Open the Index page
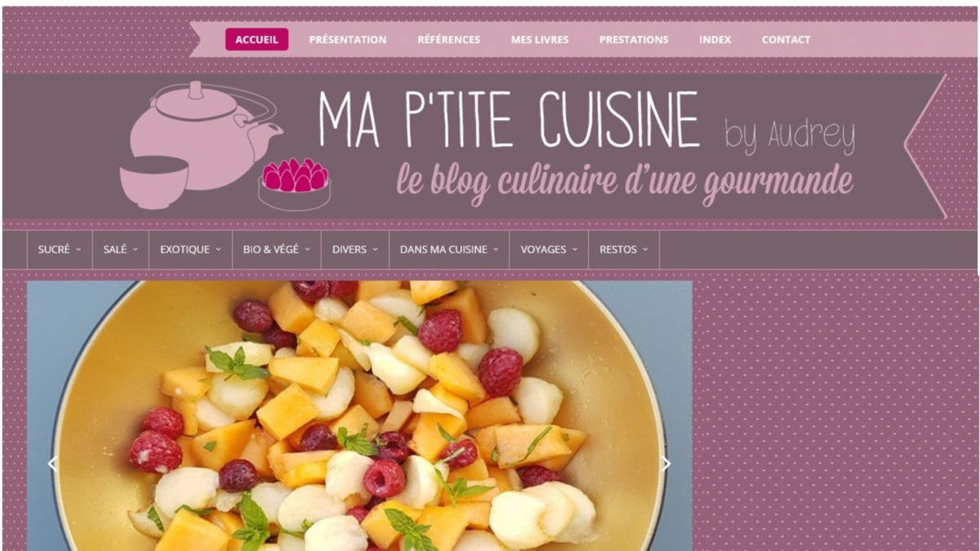 click(x=715, y=39)
